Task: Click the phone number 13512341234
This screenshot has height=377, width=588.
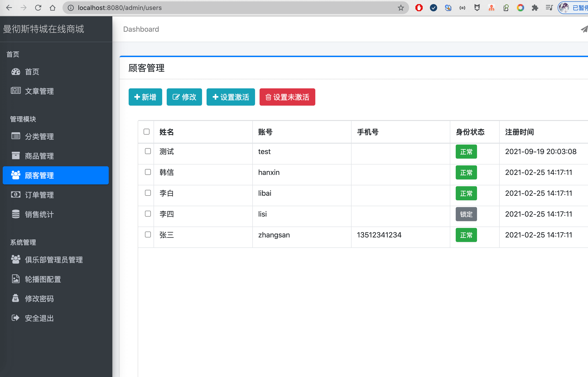Action: click(379, 235)
